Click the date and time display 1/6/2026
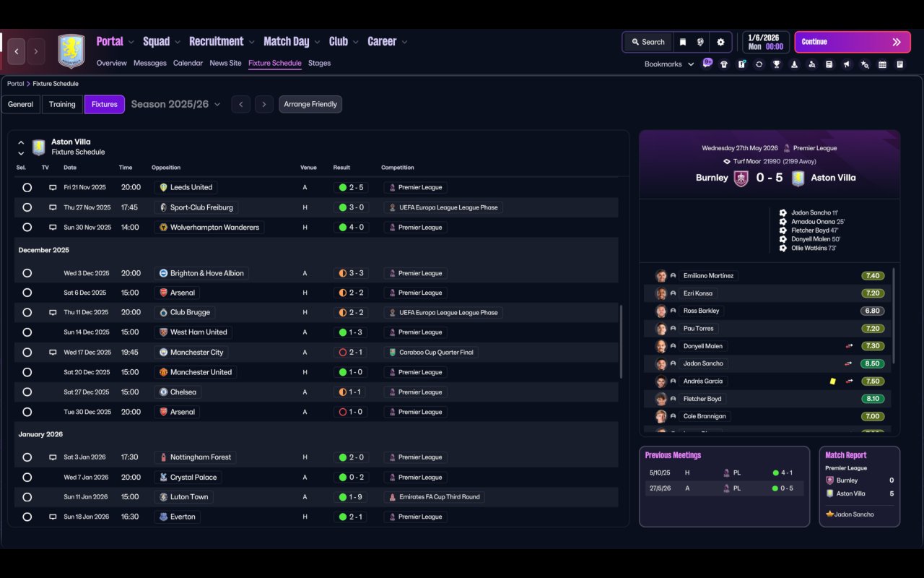This screenshot has width=924, height=578. point(765,42)
